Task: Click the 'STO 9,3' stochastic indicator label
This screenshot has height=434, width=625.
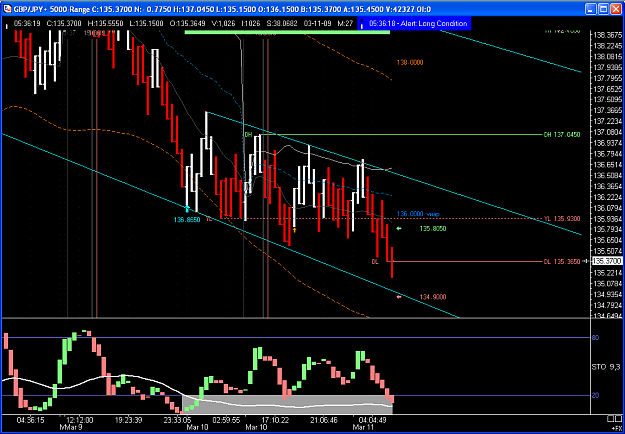Action: [x=607, y=367]
